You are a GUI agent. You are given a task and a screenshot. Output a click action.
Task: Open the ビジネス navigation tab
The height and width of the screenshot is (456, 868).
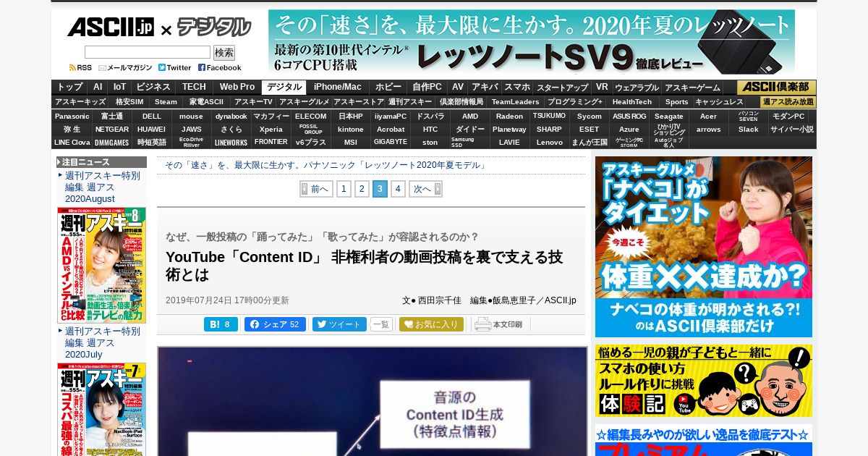point(153,87)
